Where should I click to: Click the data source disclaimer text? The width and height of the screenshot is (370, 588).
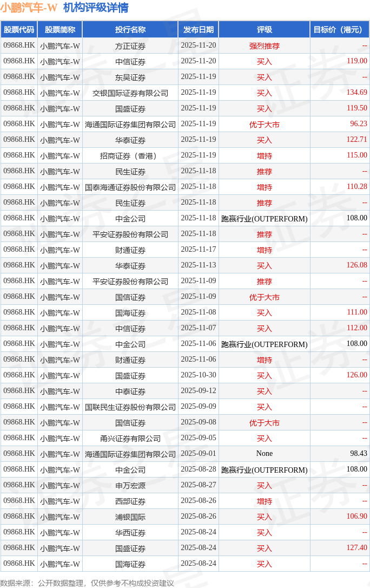[x=87, y=583]
